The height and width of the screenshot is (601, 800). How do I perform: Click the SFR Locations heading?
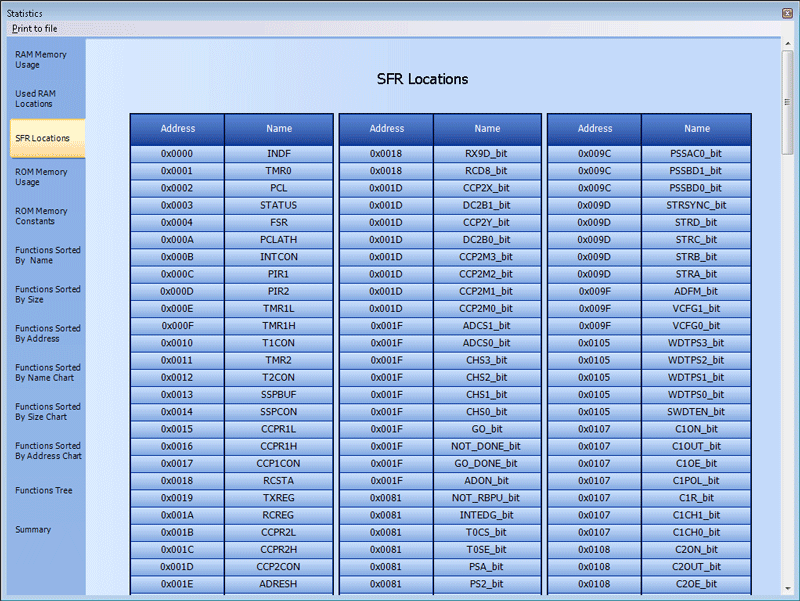coord(422,79)
